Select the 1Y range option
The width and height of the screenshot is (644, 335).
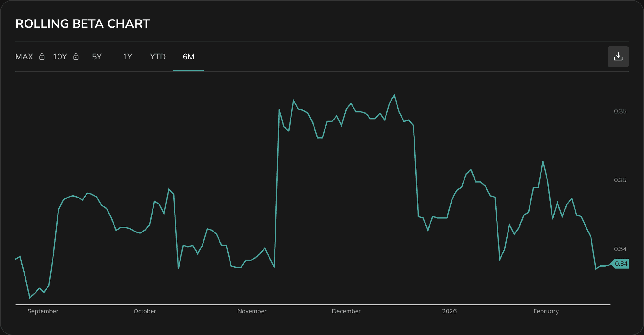point(127,57)
